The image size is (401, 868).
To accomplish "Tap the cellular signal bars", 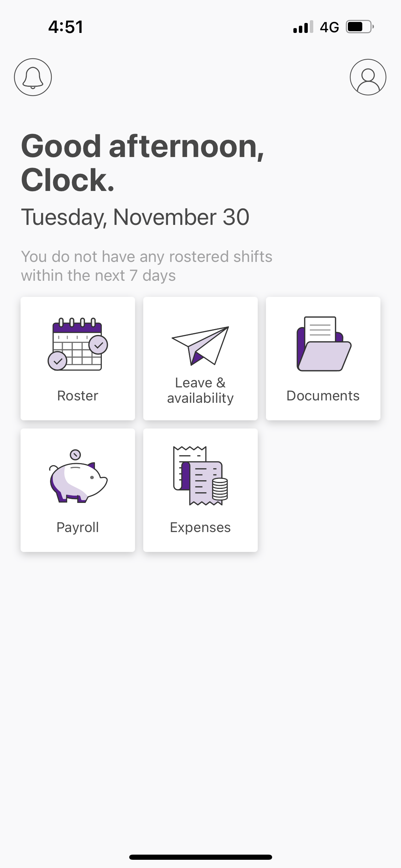I will pos(303,27).
